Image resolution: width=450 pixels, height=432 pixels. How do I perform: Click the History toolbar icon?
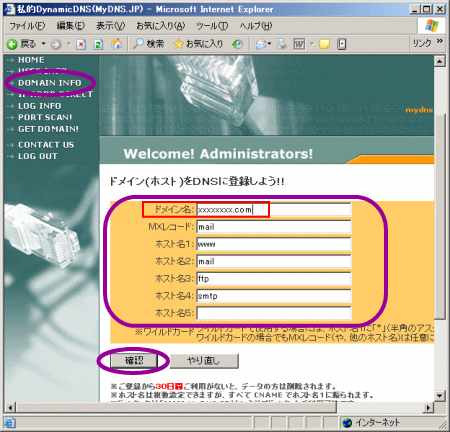click(238, 44)
